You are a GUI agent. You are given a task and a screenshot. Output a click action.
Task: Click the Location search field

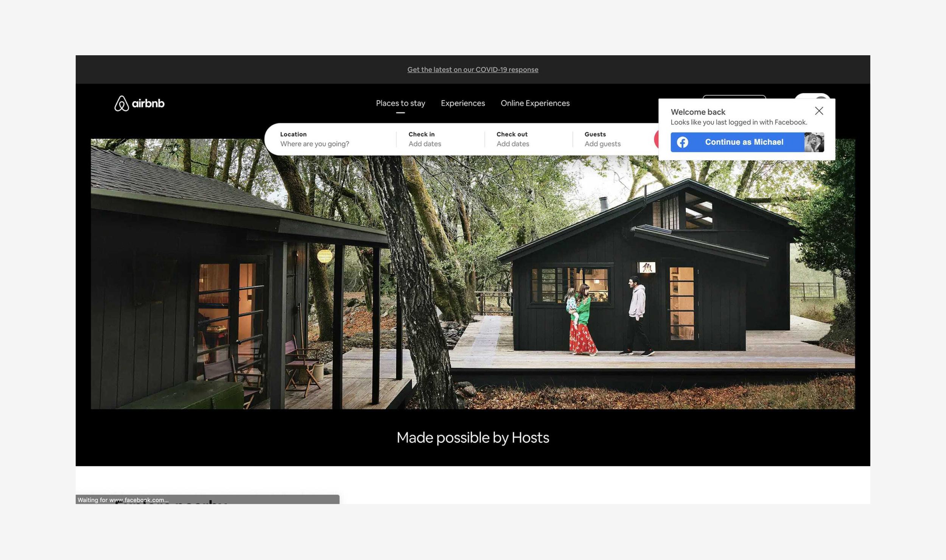pos(315,139)
